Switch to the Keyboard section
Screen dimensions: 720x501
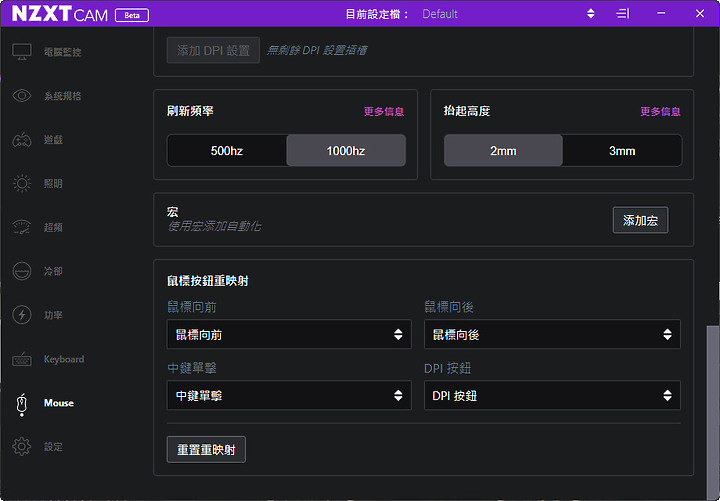coord(64,359)
